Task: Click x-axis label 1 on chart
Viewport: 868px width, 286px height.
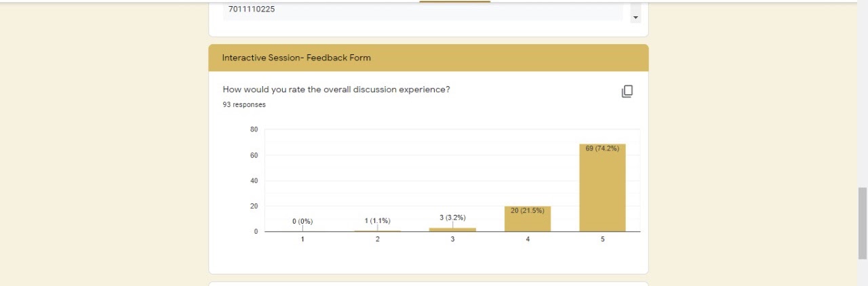Action: point(302,240)
